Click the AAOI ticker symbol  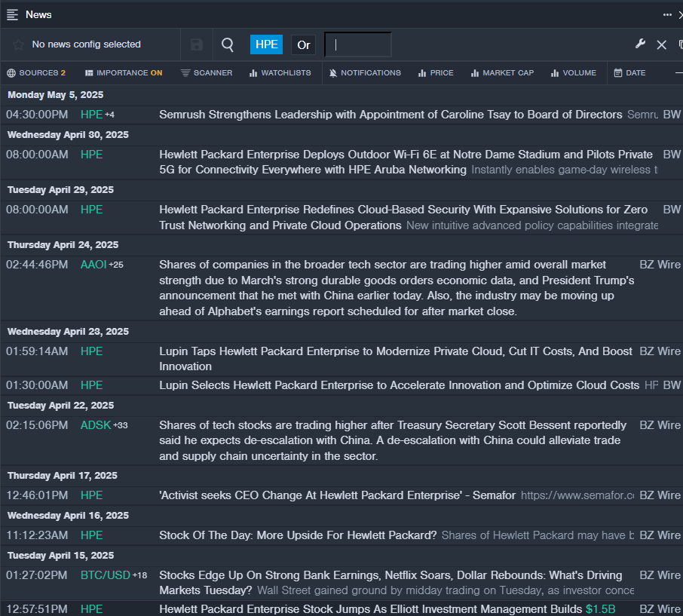(93, 265)
